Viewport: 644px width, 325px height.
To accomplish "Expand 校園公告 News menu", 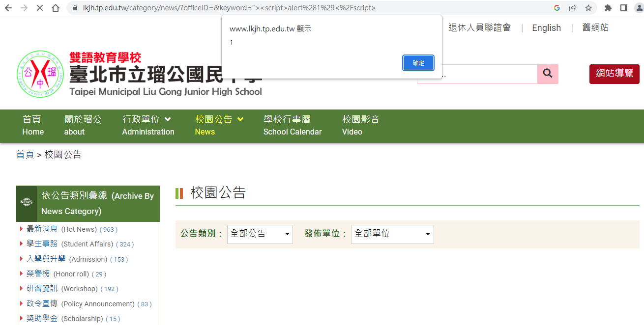I will (x=219, y=125).
